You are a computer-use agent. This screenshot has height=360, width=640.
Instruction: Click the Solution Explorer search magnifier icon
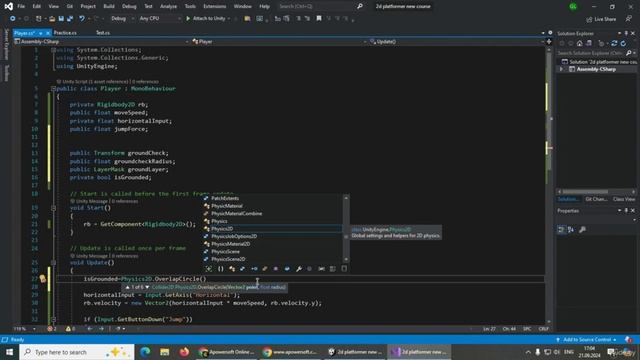point(629,53)
